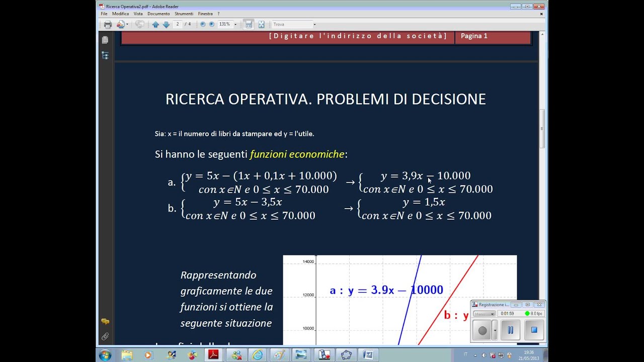Pause the recording in the Registrazione window
Viewport: 644px width, 362px height.
pyautogui.click(x=510, y=330)
